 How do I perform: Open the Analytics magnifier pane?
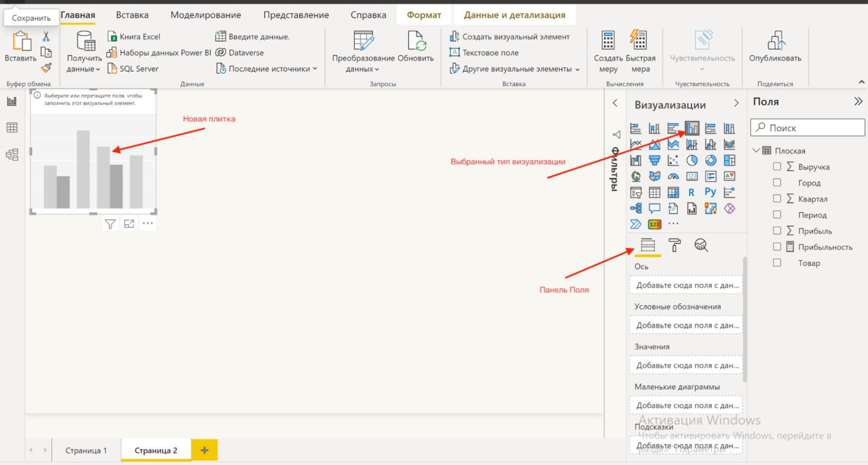pyautogui.click(x=701, y=245)
